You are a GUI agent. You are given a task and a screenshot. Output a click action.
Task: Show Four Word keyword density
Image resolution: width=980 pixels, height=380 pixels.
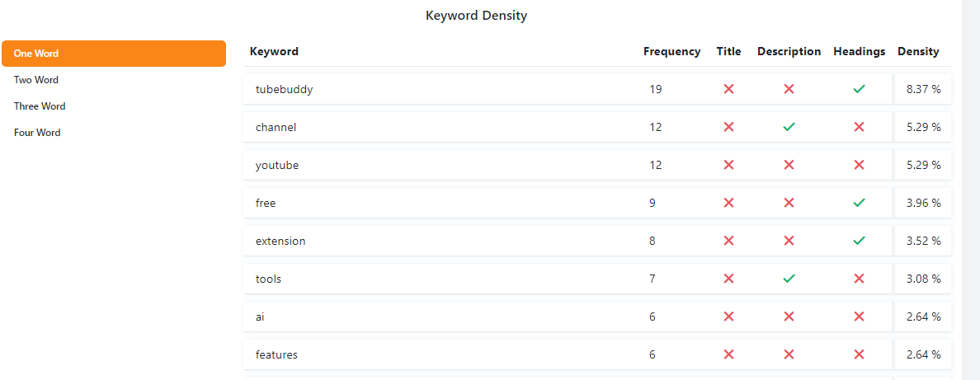37,133
